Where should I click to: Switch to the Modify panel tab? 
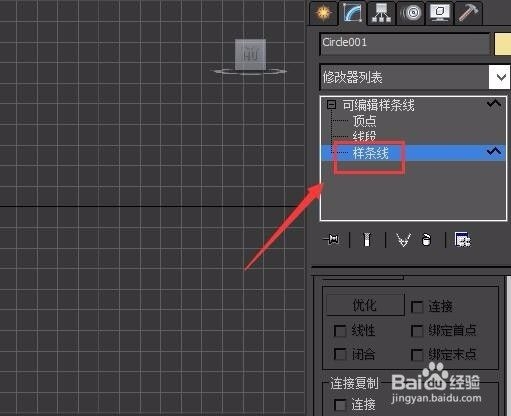[x=353, y=13]
